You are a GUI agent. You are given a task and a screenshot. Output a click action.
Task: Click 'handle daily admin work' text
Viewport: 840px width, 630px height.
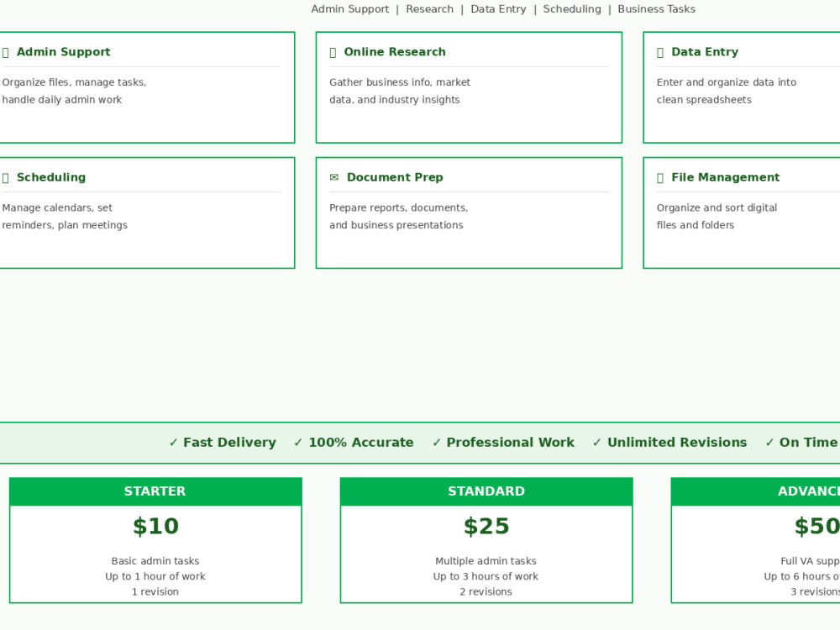click(62, 100)
